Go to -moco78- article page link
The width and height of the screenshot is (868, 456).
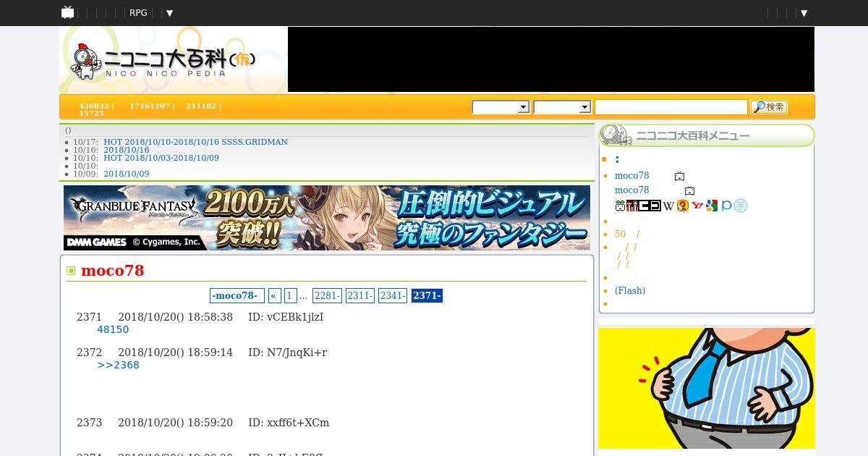click(237, 295)
